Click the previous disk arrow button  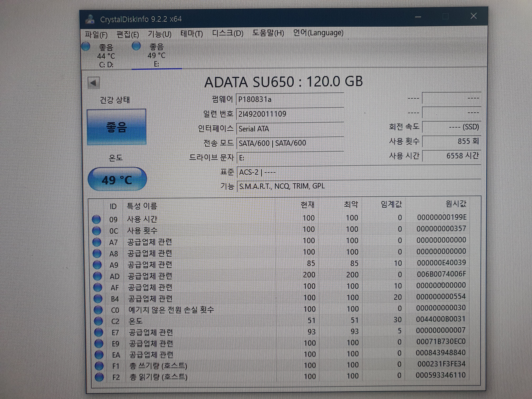(x=94, y=83)
